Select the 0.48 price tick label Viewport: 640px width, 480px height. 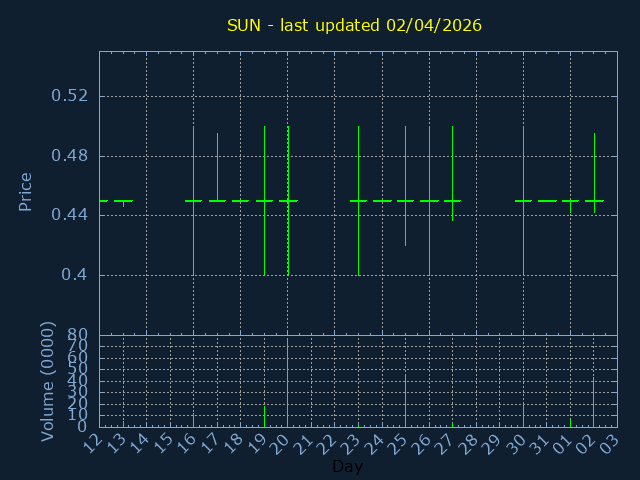click(70, 156)
